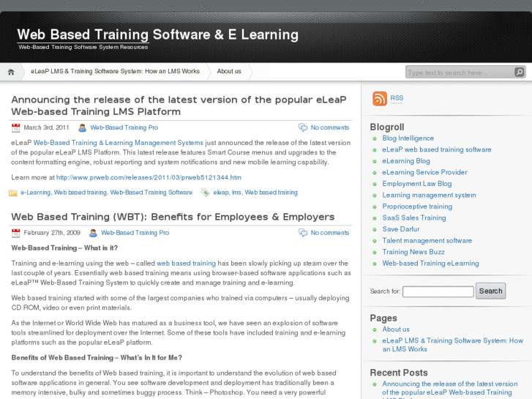
Task: Follow inline 'web based training' link in second post
Action: pyautogui.click(x=187, y=264)
